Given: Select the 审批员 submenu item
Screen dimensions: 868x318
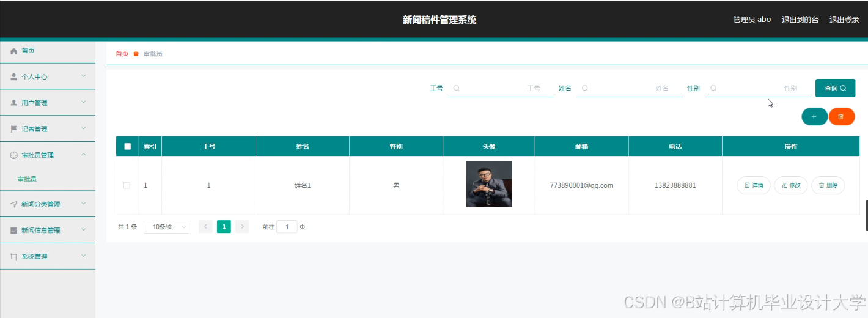Looking at the screenshot, I should click(48, 179).
